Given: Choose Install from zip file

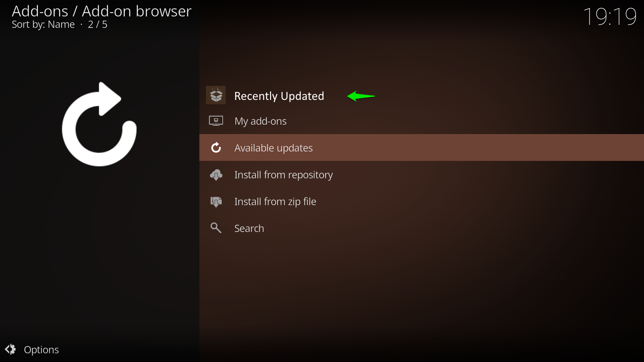Looking at the screenshot, I should (275, 201).
